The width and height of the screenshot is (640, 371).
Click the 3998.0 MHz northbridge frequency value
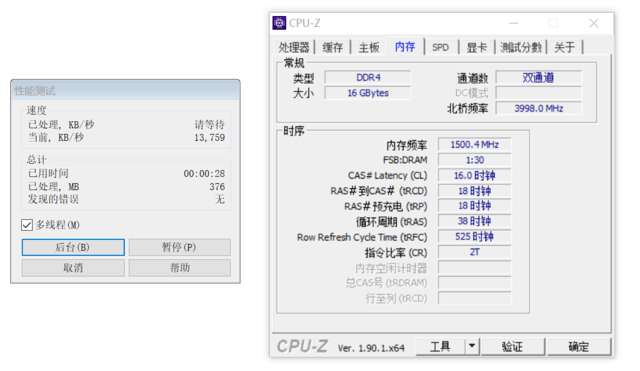[x=539, y=108]
